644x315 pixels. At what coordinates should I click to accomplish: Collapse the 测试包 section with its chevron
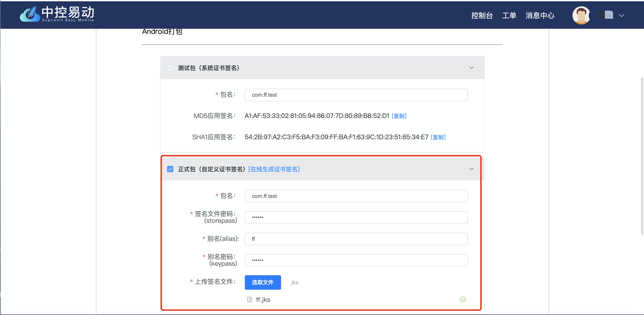coord(471,68)
